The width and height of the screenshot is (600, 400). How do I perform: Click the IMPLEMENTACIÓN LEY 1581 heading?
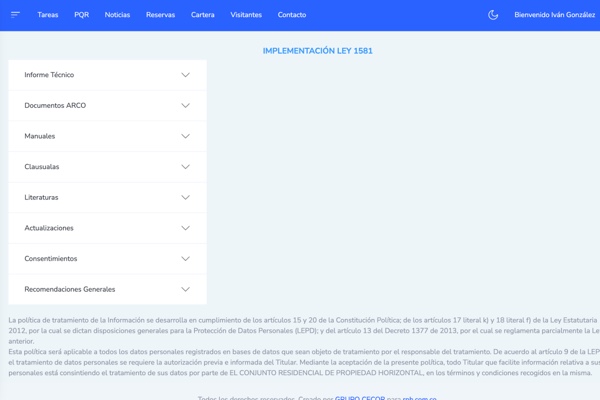tap(317, 51)
